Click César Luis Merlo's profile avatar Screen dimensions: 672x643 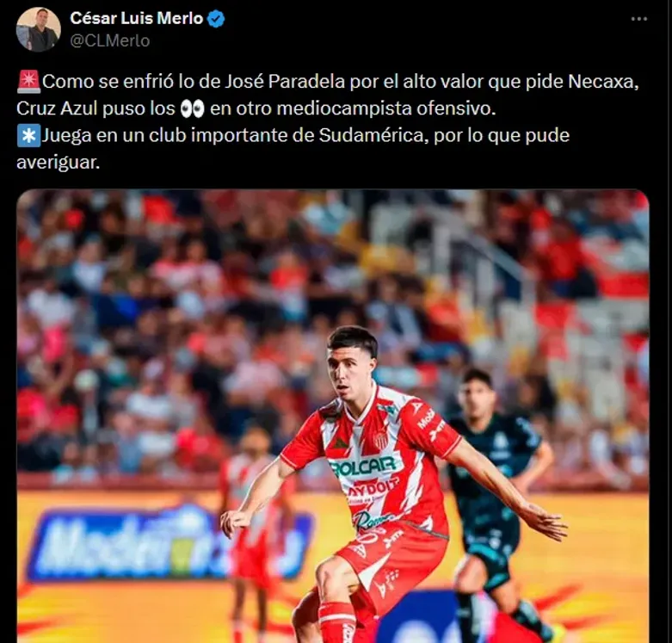click(38, 29)
